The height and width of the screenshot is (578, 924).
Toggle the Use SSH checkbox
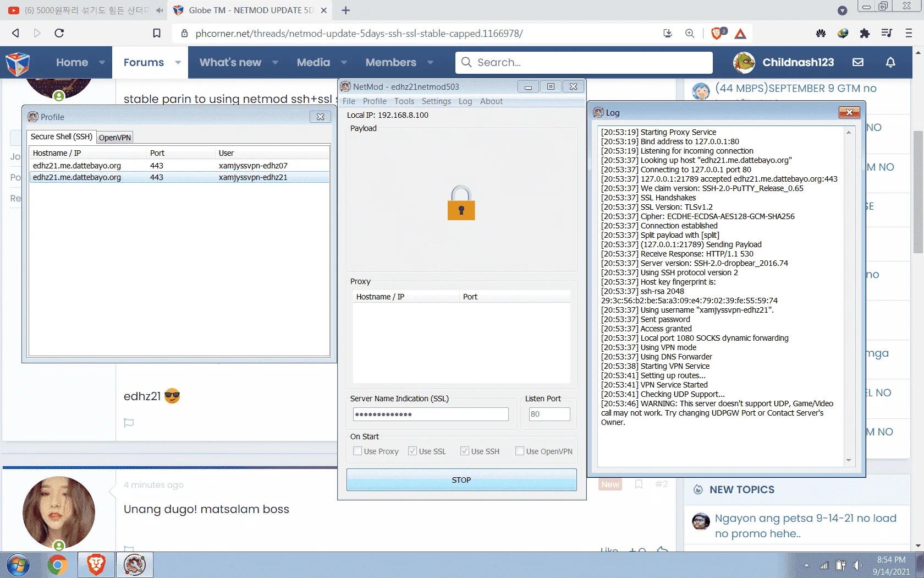465,451
